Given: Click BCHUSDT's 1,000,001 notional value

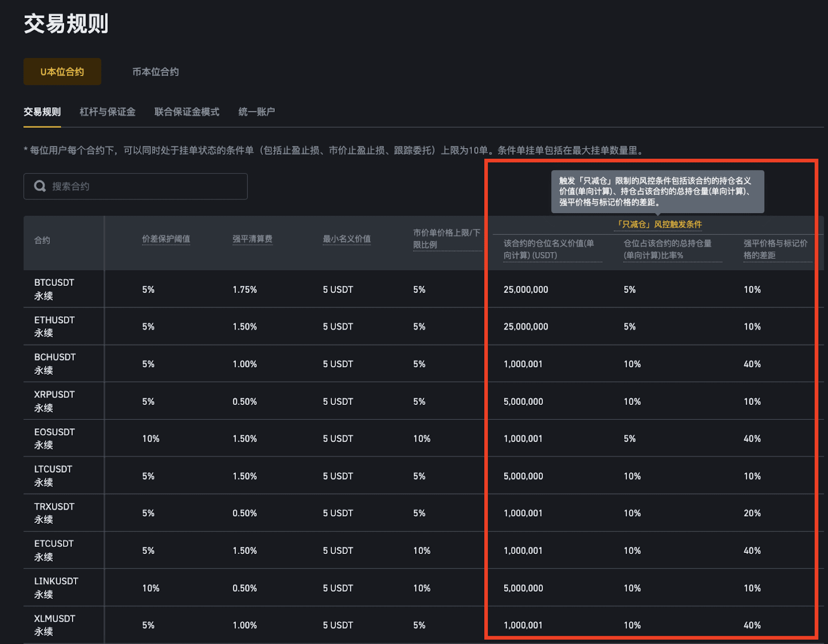Looking at the screenshot, I should click(523, 364).
